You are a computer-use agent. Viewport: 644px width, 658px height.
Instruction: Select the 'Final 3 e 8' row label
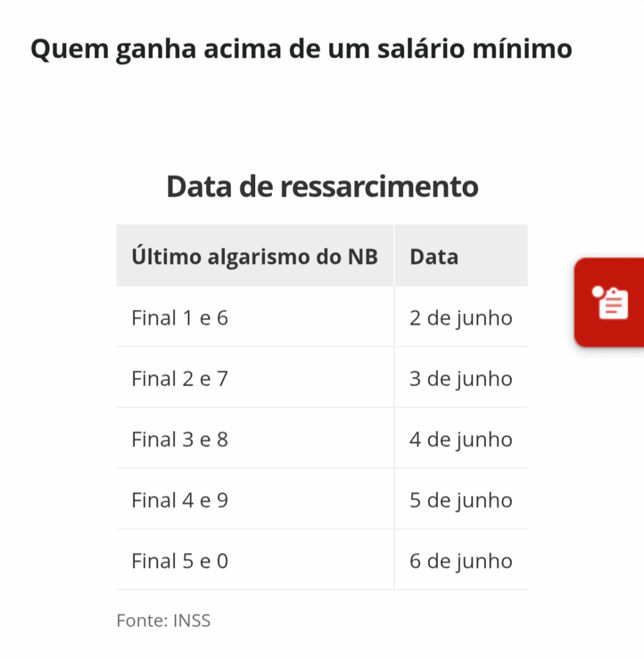(180, 440)
